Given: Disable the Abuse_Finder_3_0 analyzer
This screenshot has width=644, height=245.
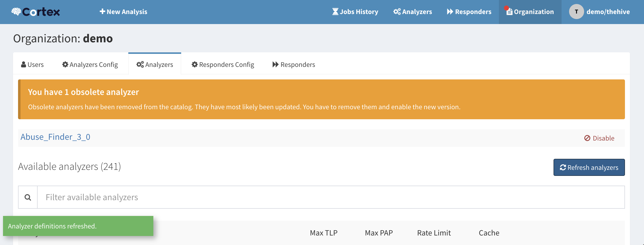Looking at the screenshot, I should [x=599, y=138].
